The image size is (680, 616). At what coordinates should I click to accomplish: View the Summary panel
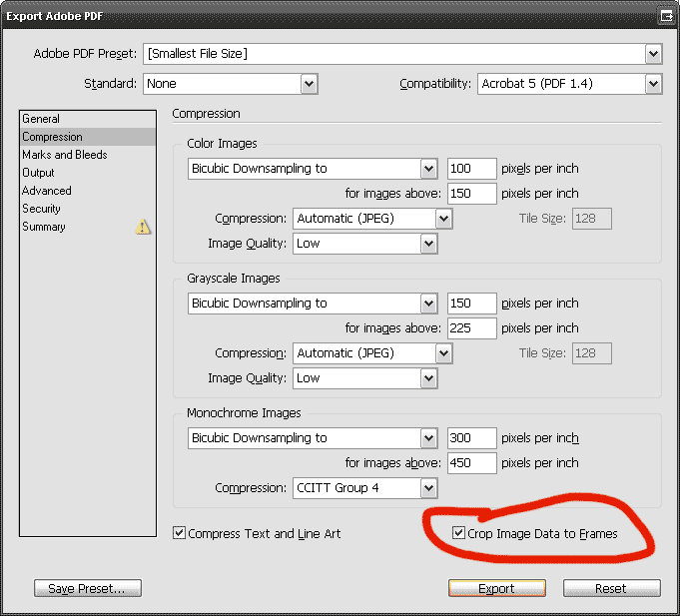pos(88,227)
